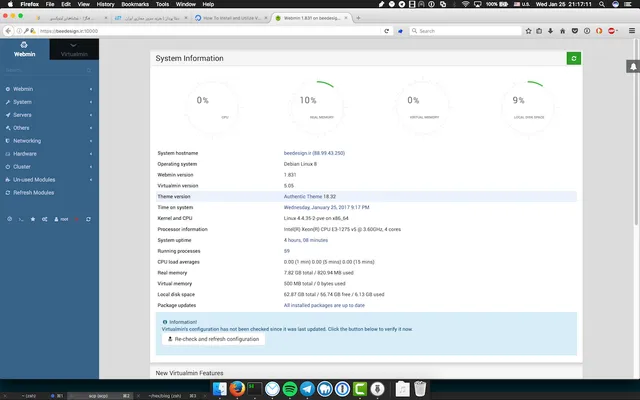
Task: Open Spotlight search in the menu bar
Action: tap(602, 4)
